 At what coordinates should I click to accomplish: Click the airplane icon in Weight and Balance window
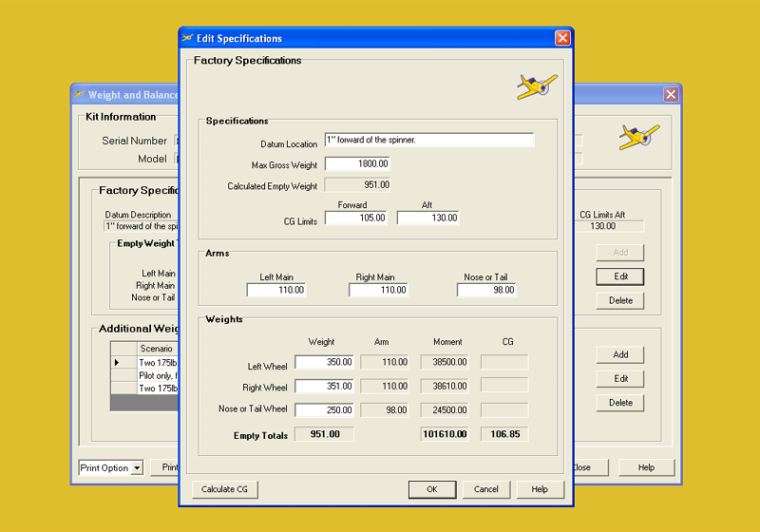click(638, 136)
